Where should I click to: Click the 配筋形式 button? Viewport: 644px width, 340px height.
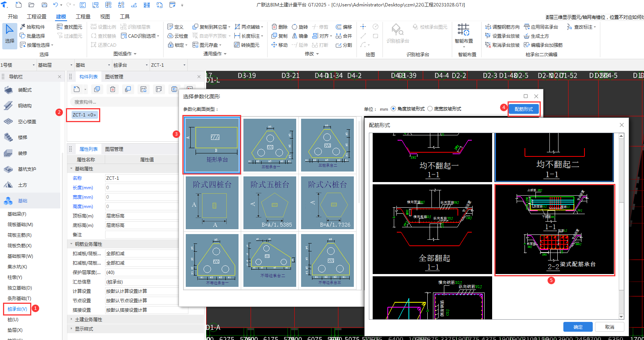tap(524, 109)
